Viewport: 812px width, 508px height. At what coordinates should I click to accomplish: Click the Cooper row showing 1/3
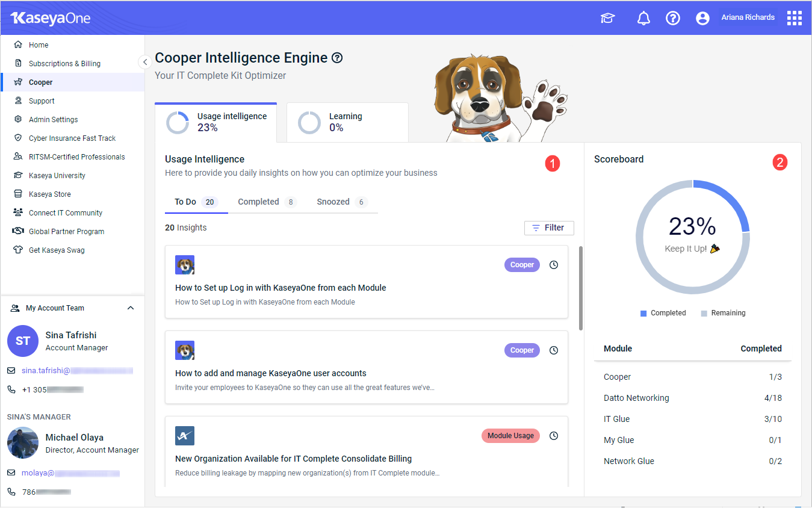(692, 377)
